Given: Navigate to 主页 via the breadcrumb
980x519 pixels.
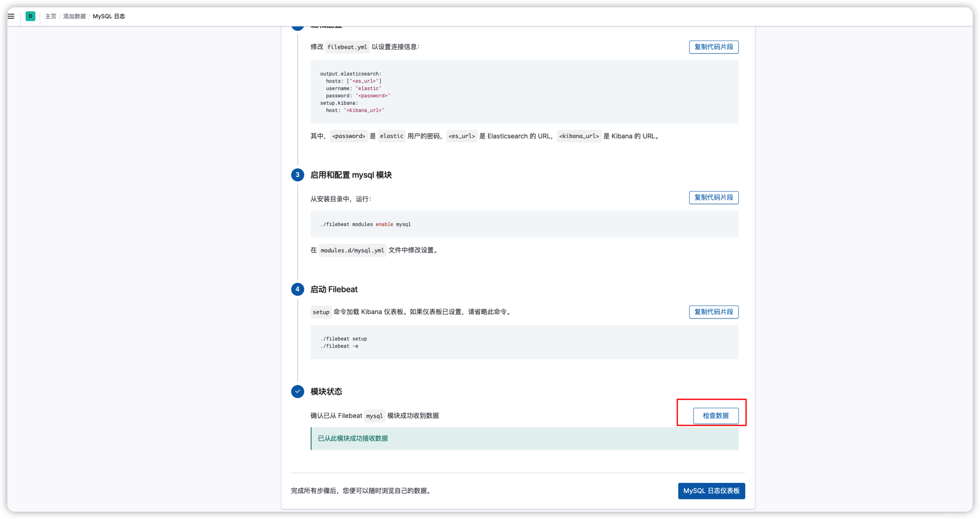Looking at the screenshot, I should tap(51, 16).
